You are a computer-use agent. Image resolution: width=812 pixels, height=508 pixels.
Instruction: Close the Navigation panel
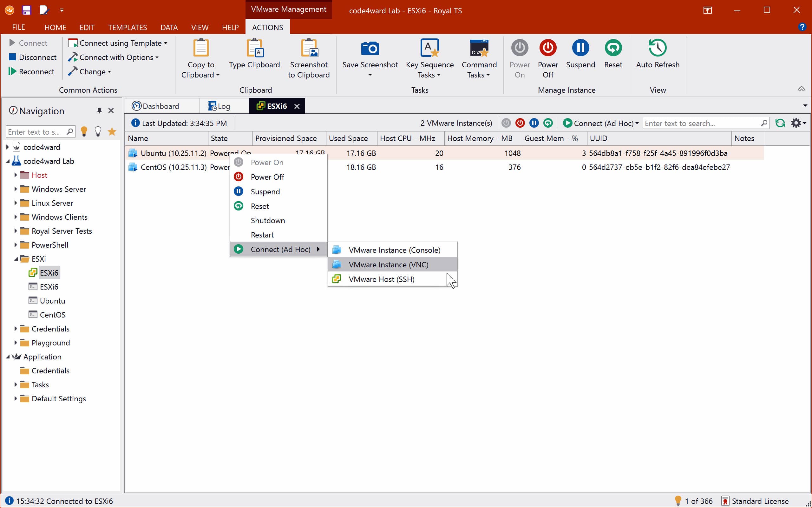tap(111, 110)
